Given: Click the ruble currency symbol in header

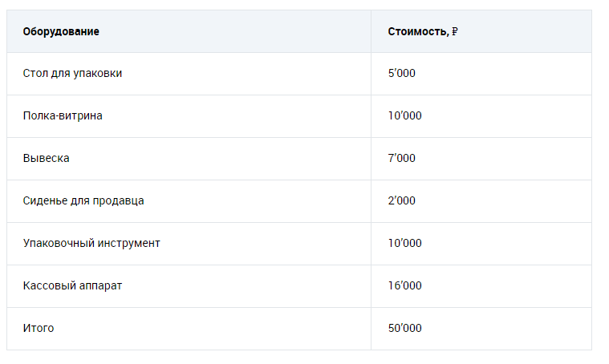Looking at the screenshot, I should click(454, 32).
